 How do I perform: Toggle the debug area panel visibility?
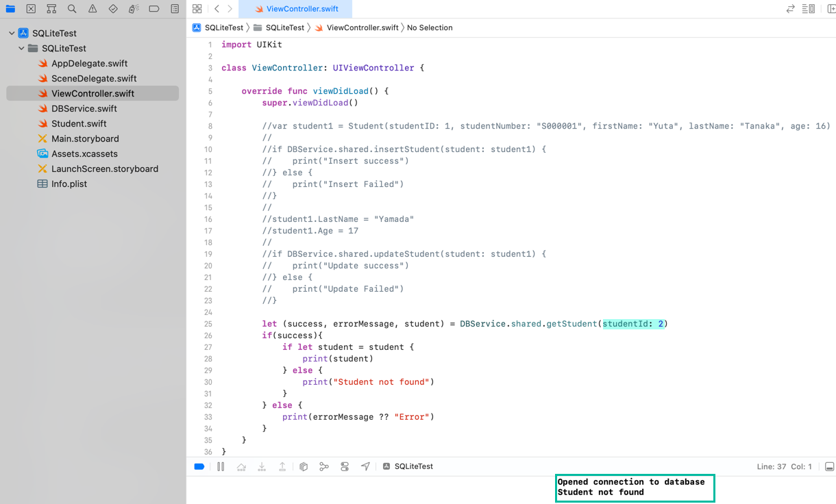pyautogui.click(x=829, y=466)
